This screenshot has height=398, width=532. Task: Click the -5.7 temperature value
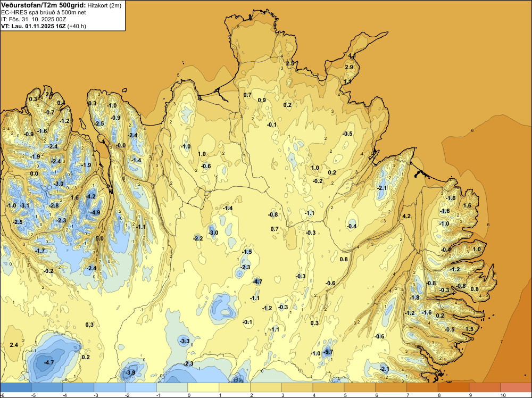pyautogui.click(x=328, y=352)
